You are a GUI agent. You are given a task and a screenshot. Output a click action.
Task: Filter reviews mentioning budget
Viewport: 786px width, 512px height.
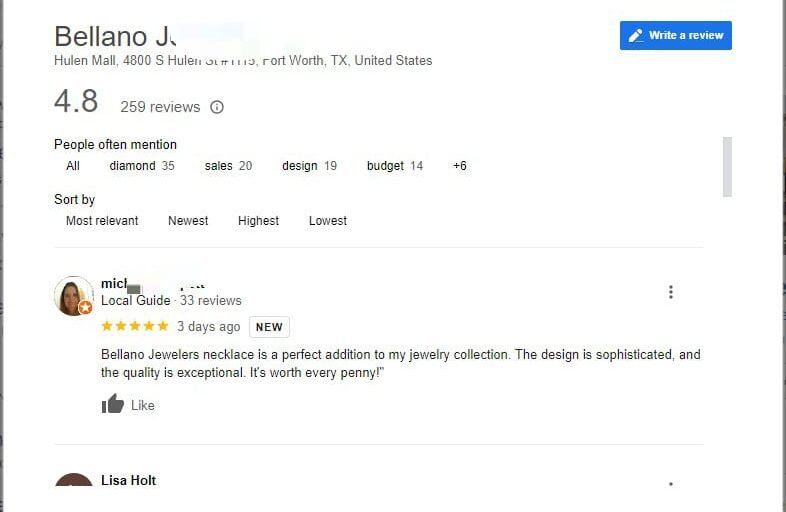click(395, 166)
